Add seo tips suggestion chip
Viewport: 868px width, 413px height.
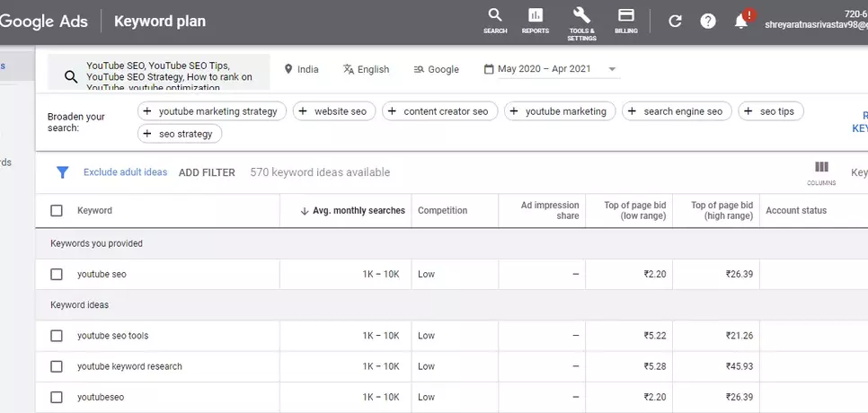771,111
